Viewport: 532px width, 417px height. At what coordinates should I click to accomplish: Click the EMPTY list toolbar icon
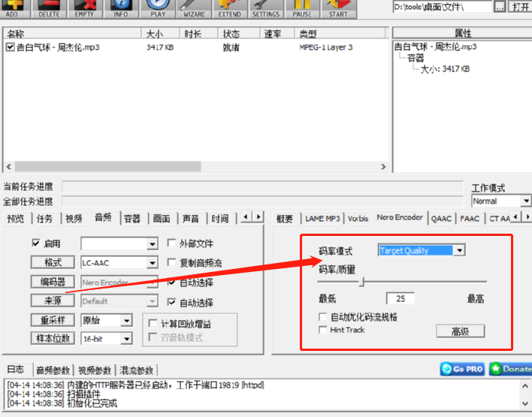[84, 8]
